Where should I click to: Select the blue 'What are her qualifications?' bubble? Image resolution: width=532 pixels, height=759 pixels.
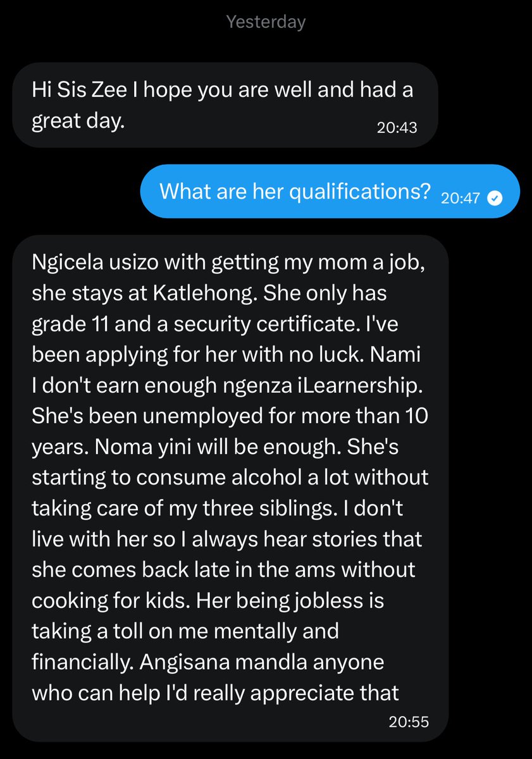pyautogui.click(x=330, y=191)
